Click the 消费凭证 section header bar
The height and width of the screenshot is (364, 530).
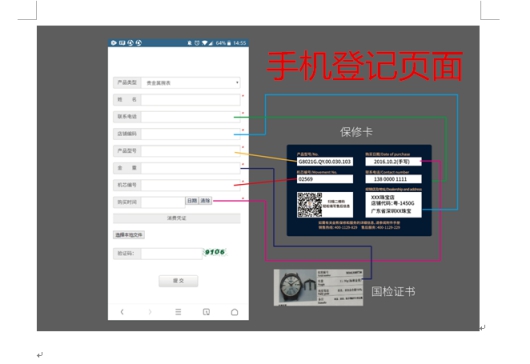coord(177,218)
